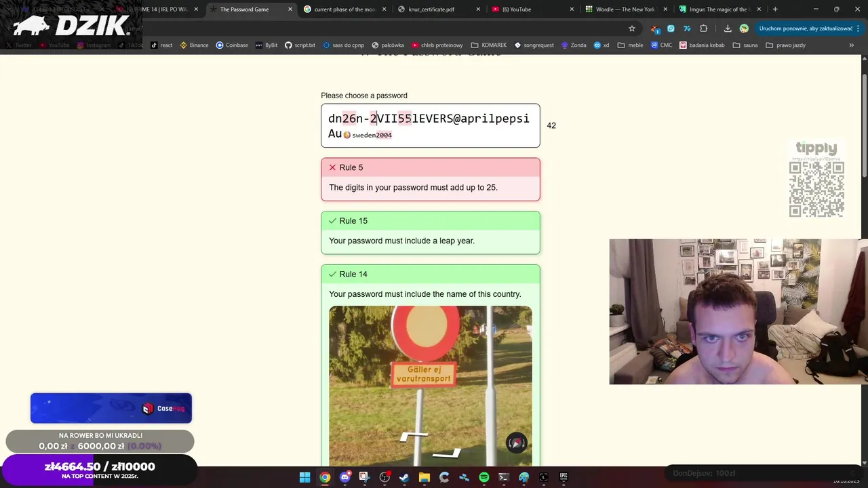Open the grey C app taskbar icon
The width and height of the screenshot is (868, 488).
pyautogui.click(x=444, y=477)
